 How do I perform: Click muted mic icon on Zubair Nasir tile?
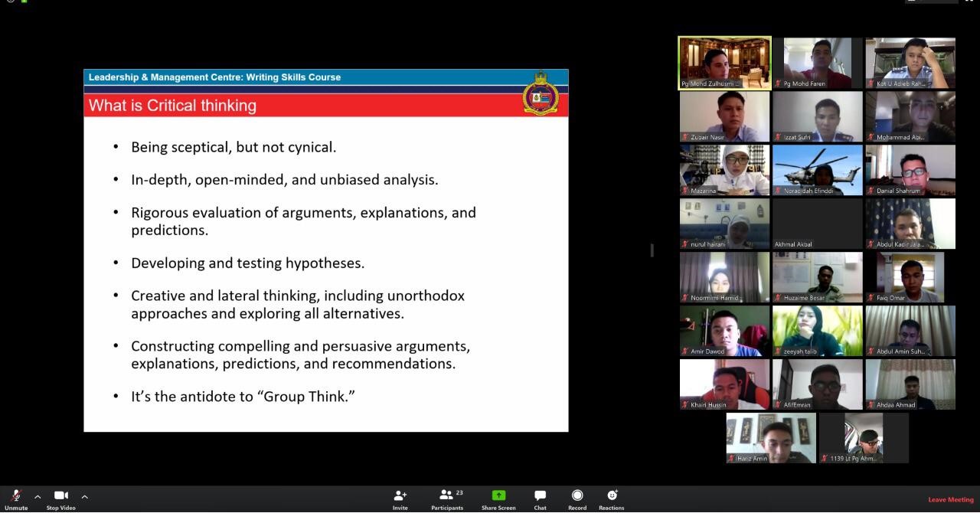pyautogui.click(x=685, y=137)
